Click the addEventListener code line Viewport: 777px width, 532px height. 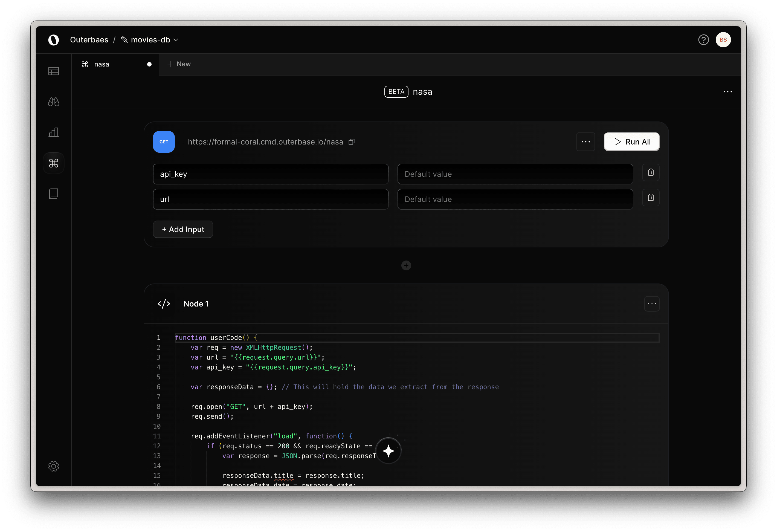(x=271, y=436)
